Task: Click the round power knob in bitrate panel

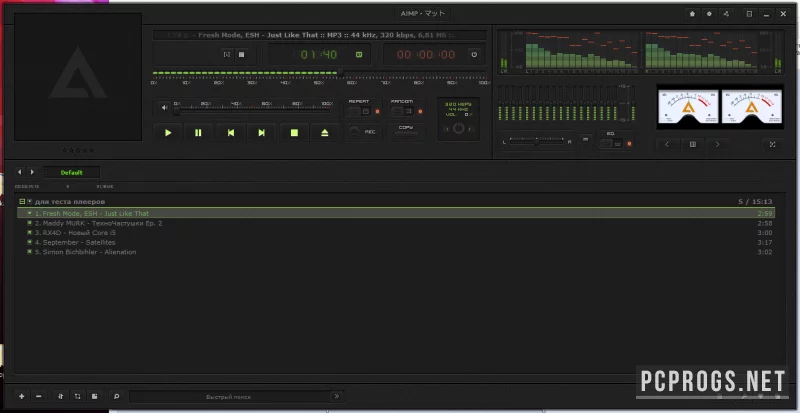Action: (459, 129)
